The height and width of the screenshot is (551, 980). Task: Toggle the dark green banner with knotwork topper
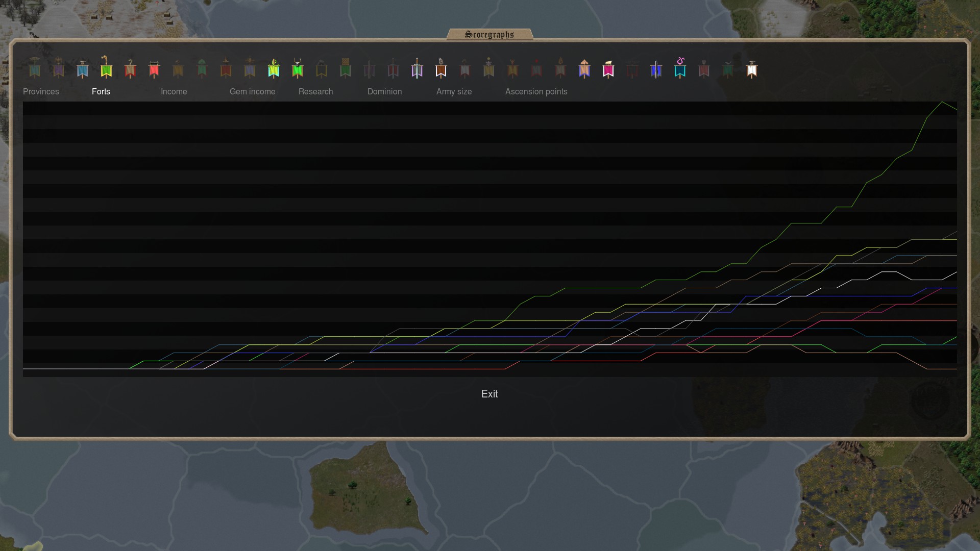(346, 67)
